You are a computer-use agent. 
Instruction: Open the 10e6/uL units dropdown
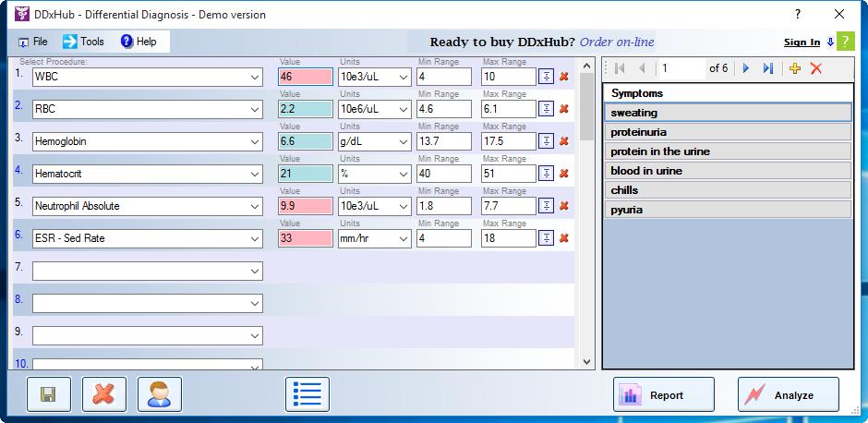404,109
